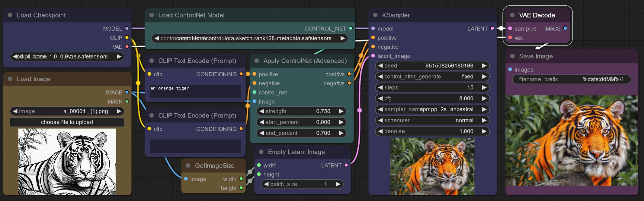Select previous checkpoint with the left arrow

[x=15, y=56]
